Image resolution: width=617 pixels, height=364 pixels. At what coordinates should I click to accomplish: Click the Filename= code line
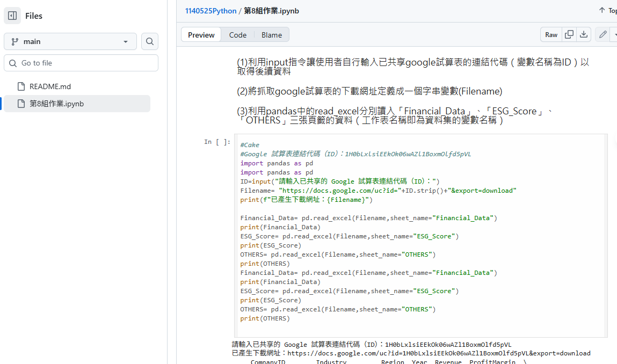378,191
